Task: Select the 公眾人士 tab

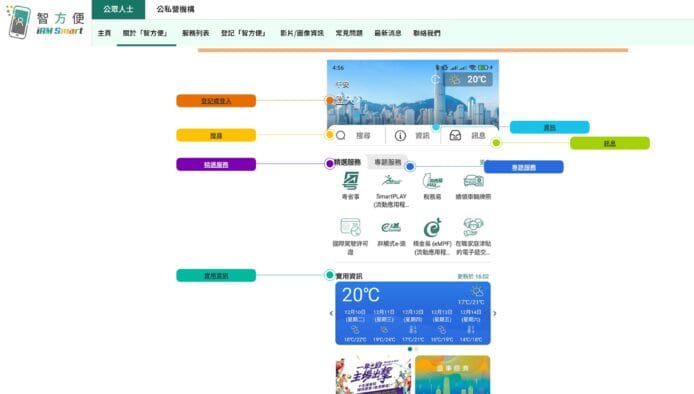Action: [x=118, y=9]
